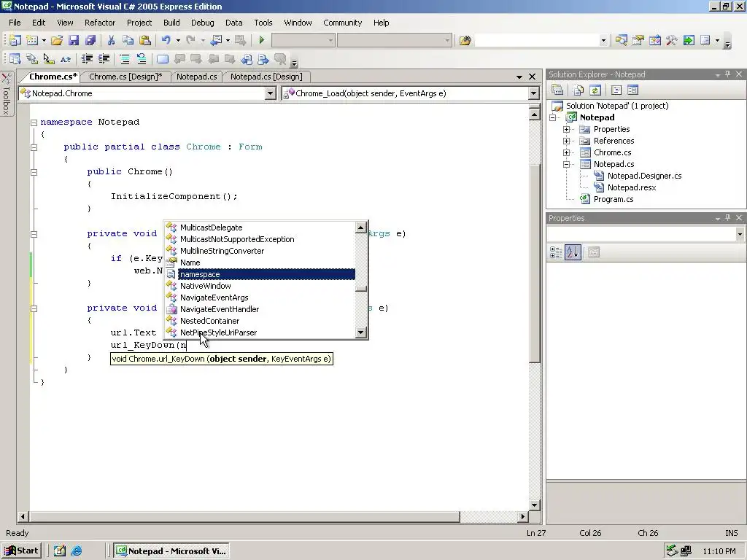Click the Increase Line Indent icon

point(104,59)
